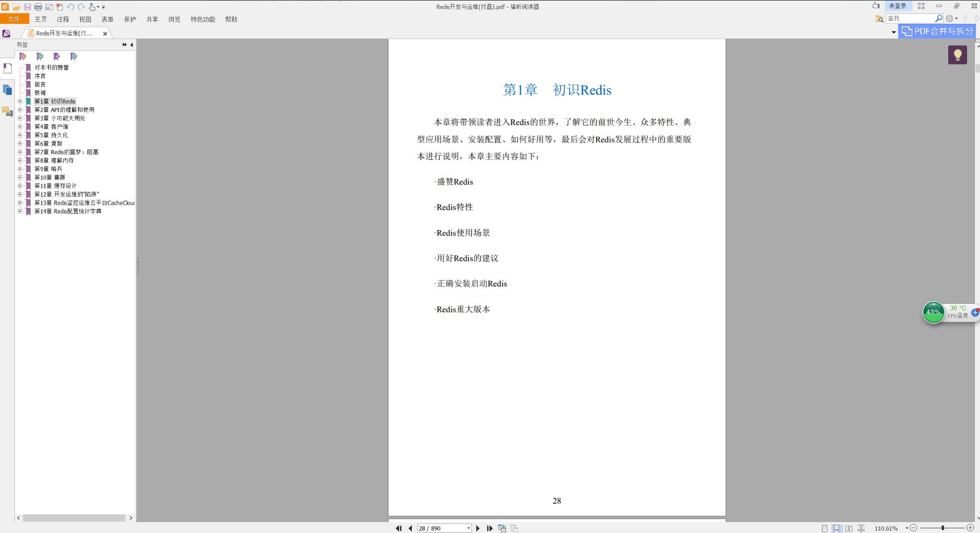This screenshot has width=980, height=533.
Task: Open the 特色功能 ribbon tab
Action: [203, 19]
